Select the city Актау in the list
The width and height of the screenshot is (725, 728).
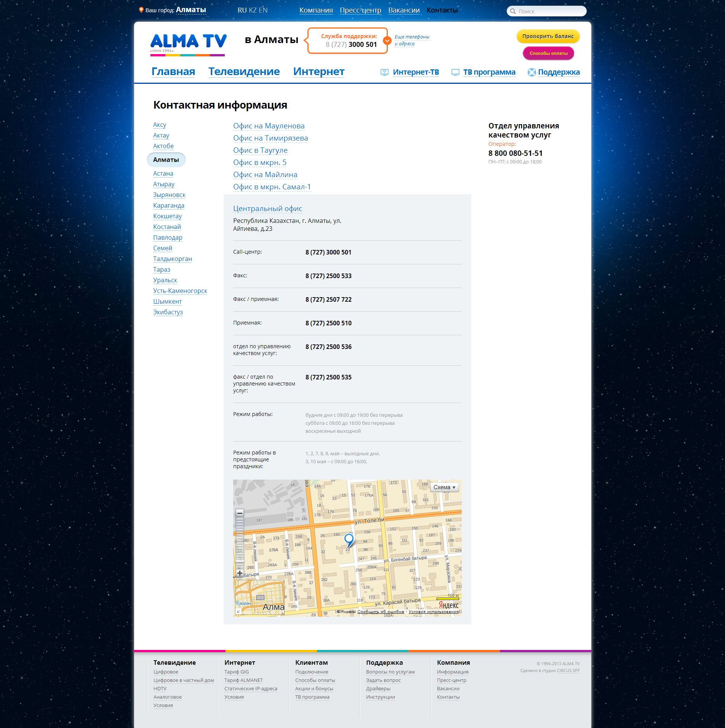point(161,136)
